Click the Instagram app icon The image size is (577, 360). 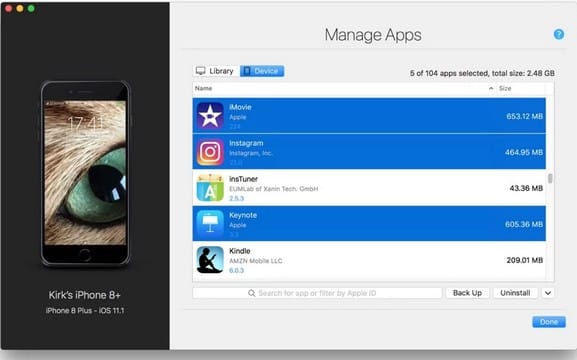tap(210, 152)
